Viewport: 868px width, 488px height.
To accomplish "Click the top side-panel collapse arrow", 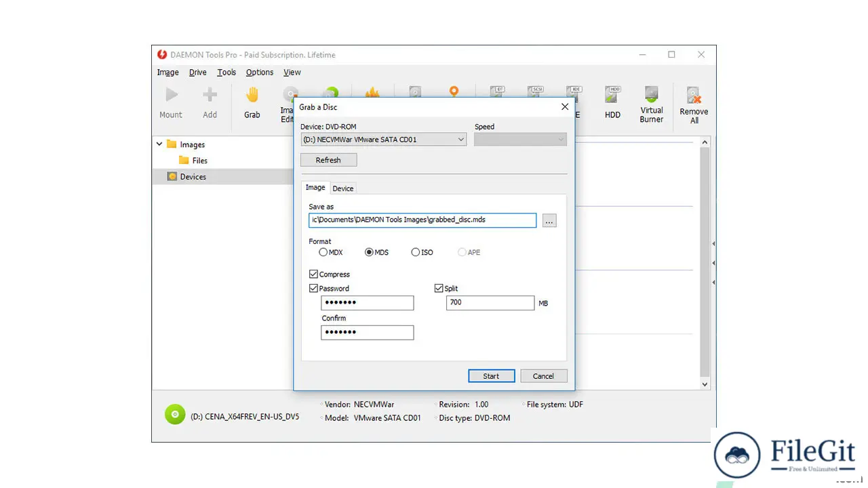I will (x=713, y=243).
